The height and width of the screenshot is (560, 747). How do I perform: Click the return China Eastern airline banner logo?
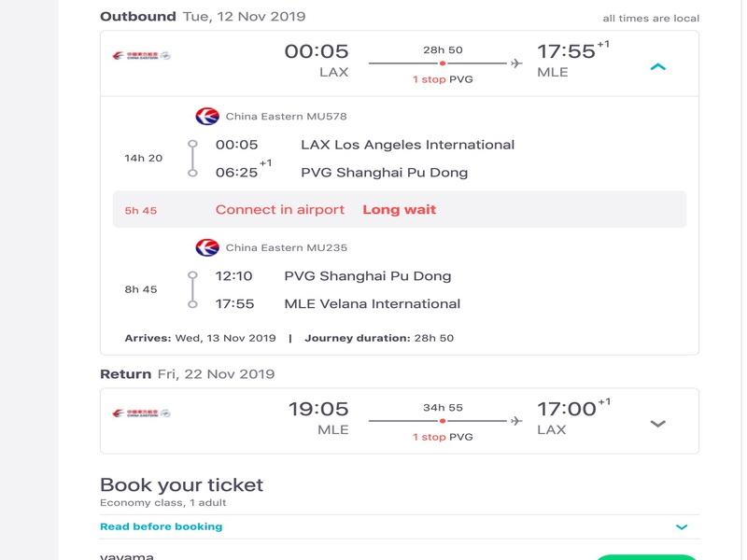click(142, 413)
